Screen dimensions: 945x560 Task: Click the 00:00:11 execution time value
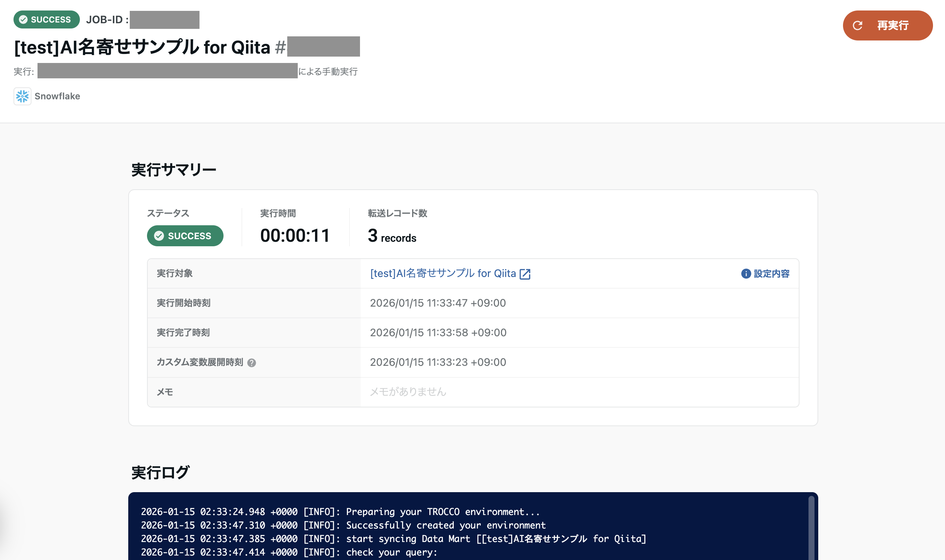click(295, 236)
